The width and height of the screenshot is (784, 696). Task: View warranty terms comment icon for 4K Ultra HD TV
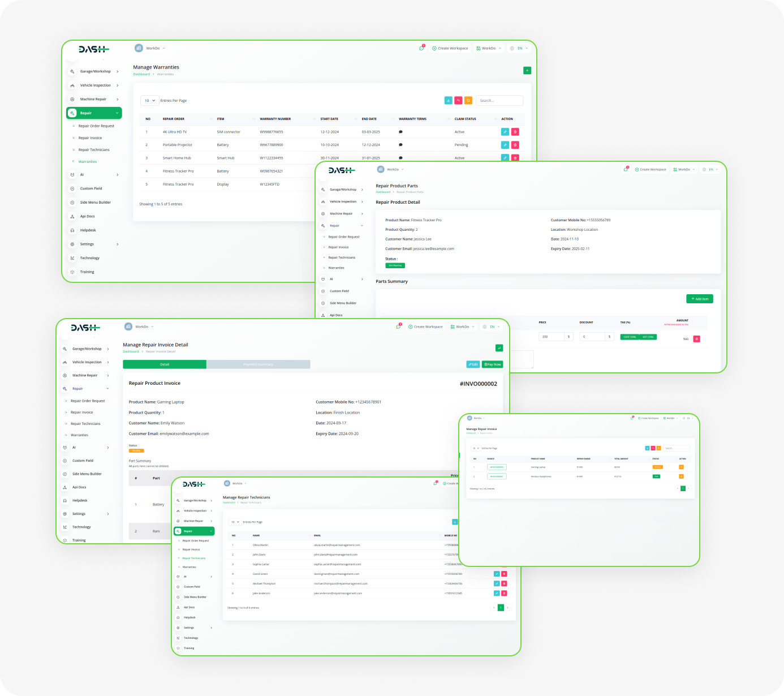[x=400, y=132]
